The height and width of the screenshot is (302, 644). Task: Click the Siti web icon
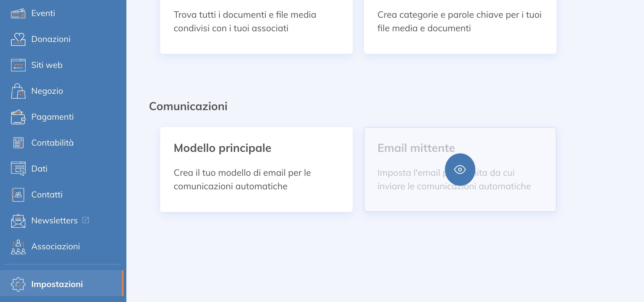18,65
